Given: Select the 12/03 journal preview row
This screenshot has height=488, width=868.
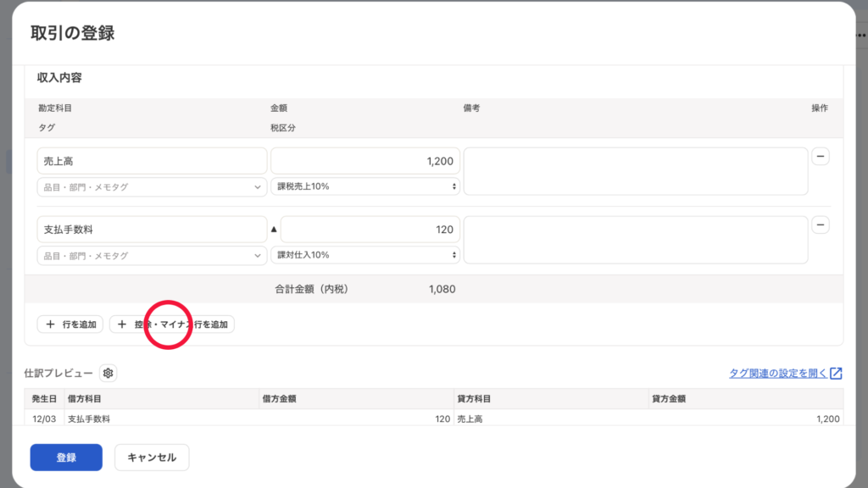Looking at the screenshot, I should (434, 419).
